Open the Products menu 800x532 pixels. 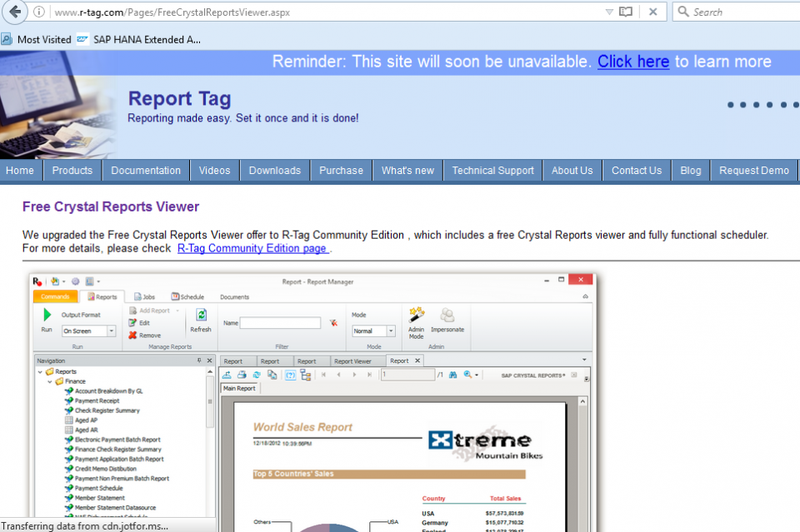pos(72,171)
